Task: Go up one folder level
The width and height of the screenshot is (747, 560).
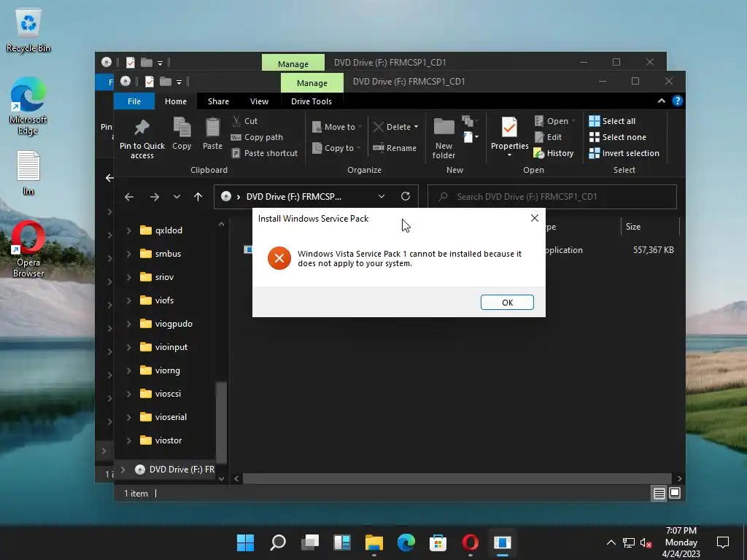Action: coord(198,197)
